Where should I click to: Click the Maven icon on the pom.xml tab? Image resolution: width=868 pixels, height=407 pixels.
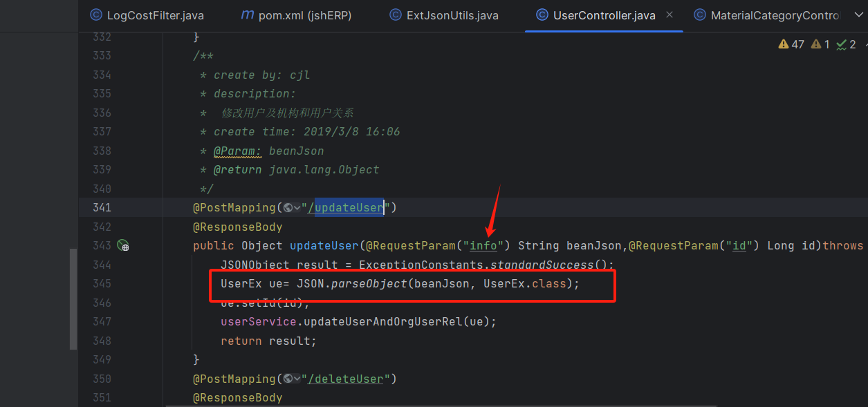(x=246, y=15)
